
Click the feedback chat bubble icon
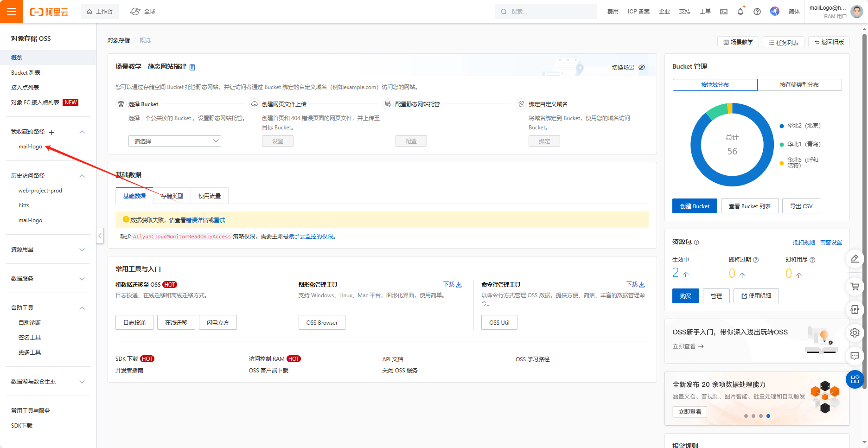[x=855, y=356]
